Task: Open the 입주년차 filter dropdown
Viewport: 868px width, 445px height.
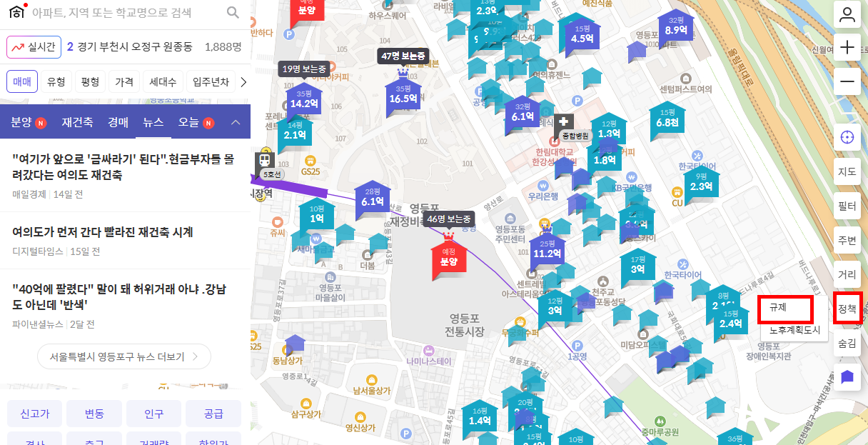Action: click(210, 81)
